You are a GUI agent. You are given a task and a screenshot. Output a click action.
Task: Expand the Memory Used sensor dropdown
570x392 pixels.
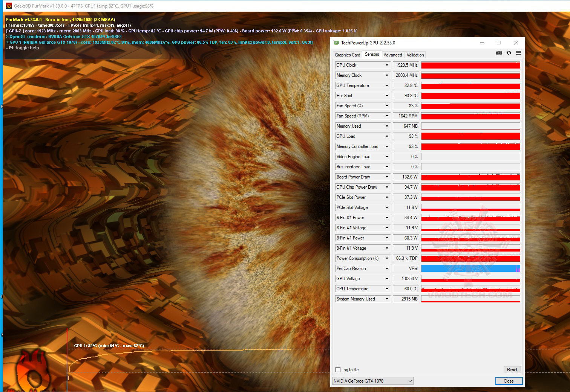(387, 127)
